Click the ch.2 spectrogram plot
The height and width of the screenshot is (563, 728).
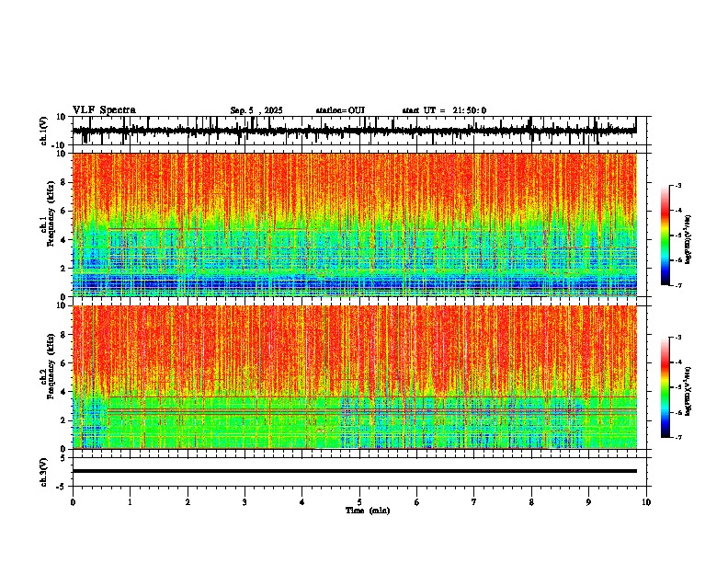coord(354,377)
